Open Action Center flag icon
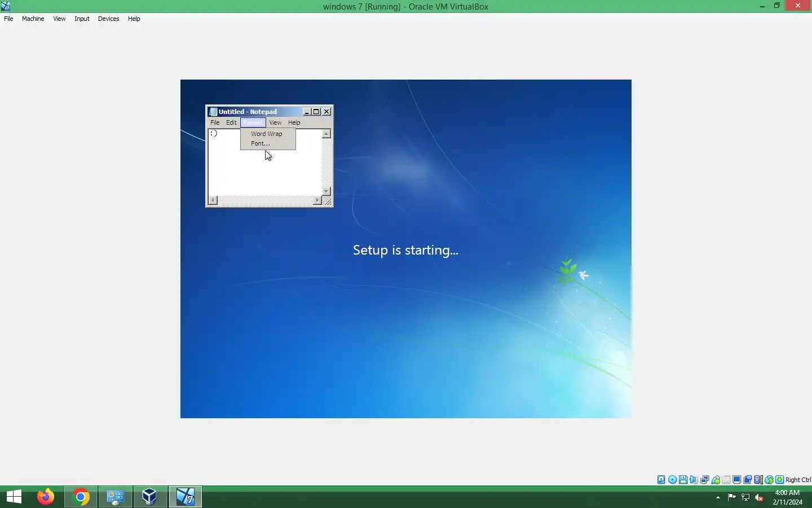 [731, 497]
